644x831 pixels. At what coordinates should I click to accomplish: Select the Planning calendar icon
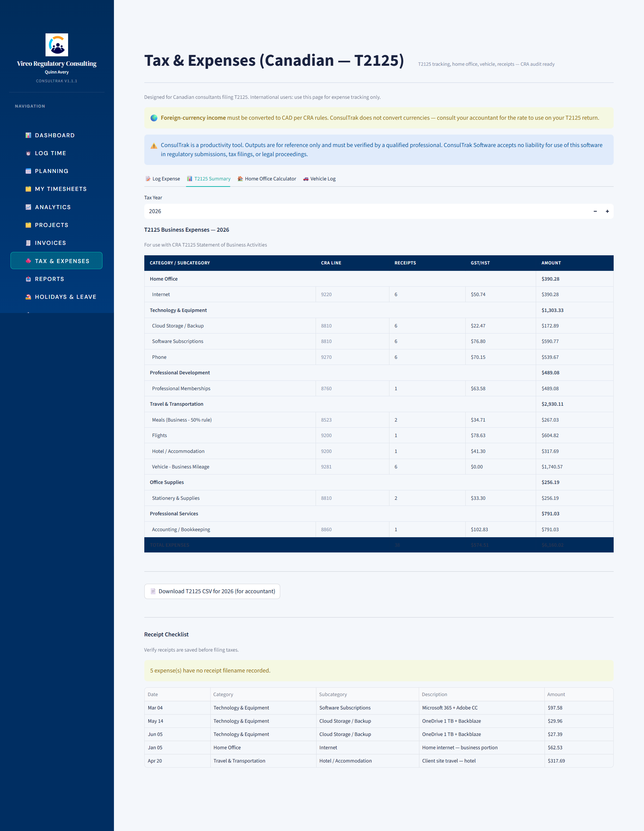tap(28, 171)
